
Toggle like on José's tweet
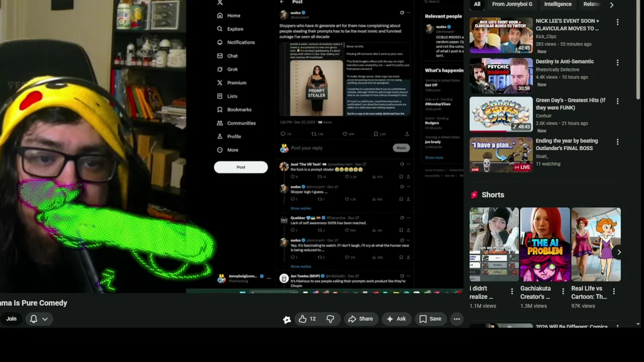347,177
